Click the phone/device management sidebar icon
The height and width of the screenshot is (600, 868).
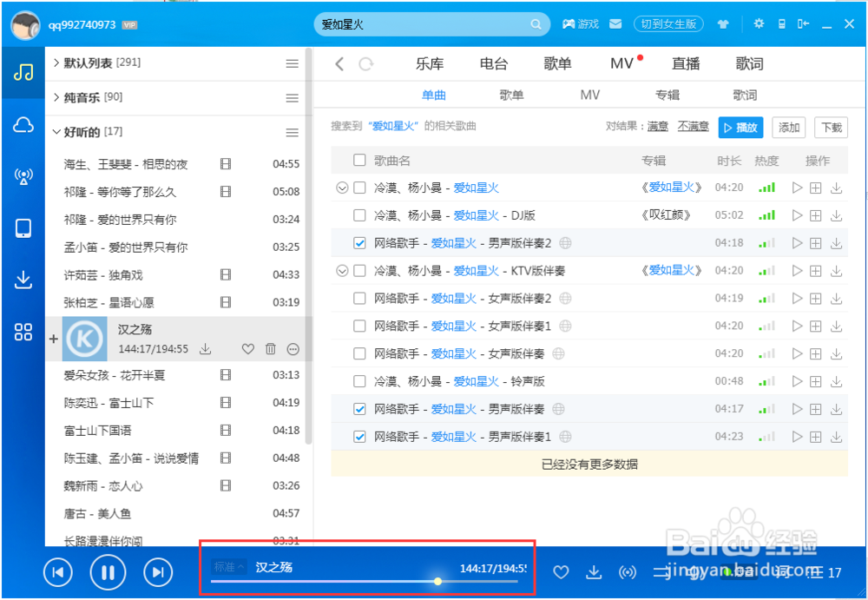point(23,227)
